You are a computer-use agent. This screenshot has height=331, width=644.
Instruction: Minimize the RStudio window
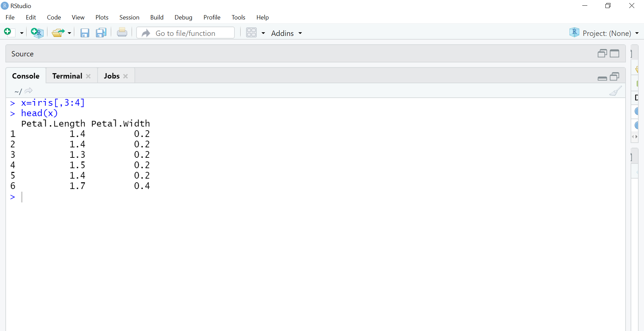point(585,6)
